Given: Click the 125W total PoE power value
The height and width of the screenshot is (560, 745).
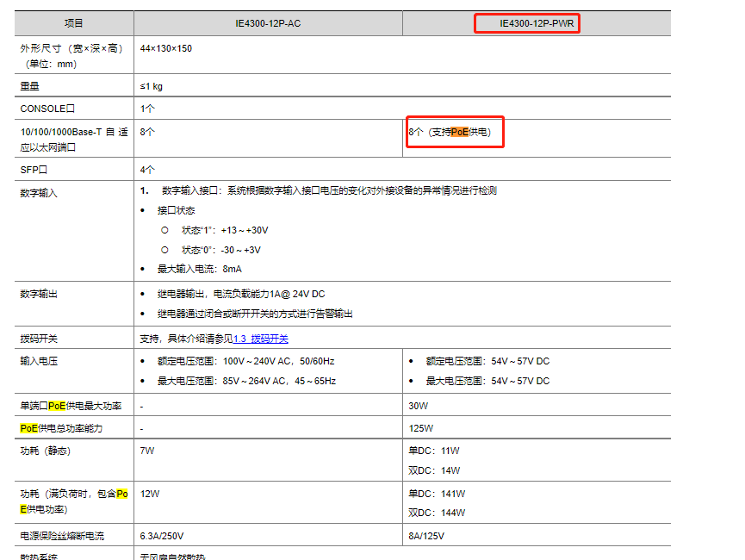Looking at the screenshot, I should pyautogui.click(x=420, y=428).
